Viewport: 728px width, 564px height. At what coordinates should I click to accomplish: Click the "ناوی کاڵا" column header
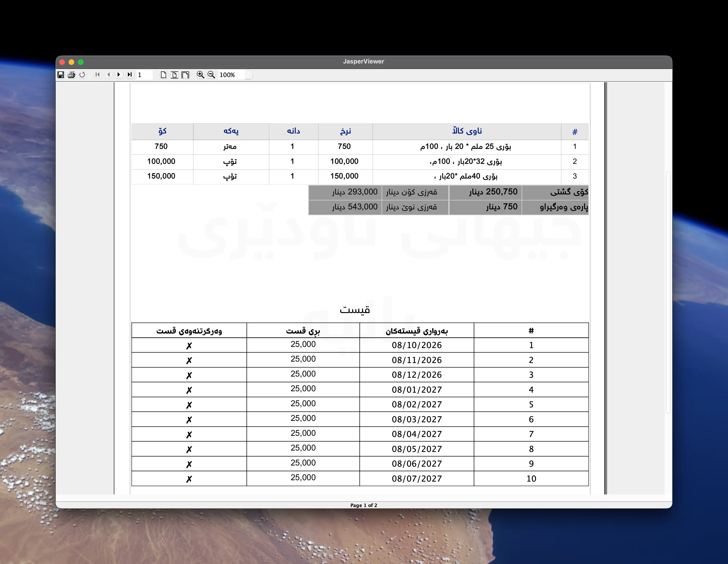pos(467,131)
